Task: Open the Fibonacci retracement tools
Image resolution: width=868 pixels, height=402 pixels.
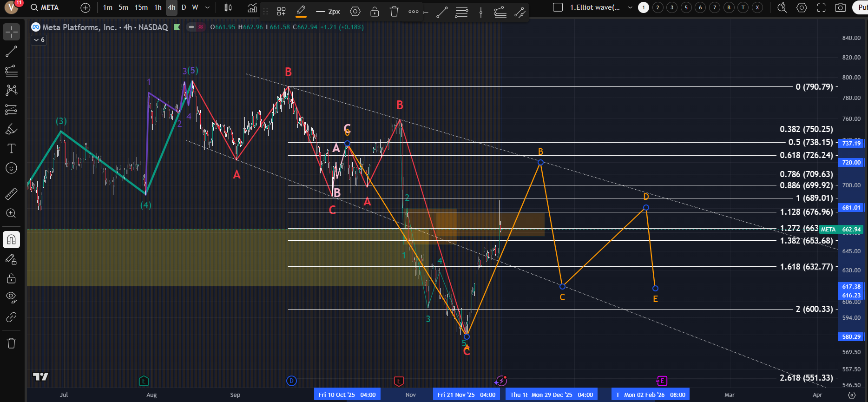Action: click(x=11, y=71)
